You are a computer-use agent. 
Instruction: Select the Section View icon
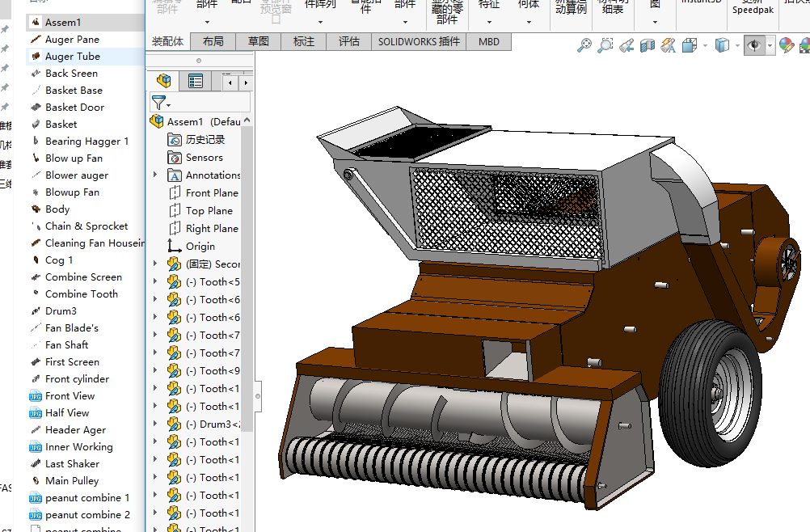(x=647, y=46)
